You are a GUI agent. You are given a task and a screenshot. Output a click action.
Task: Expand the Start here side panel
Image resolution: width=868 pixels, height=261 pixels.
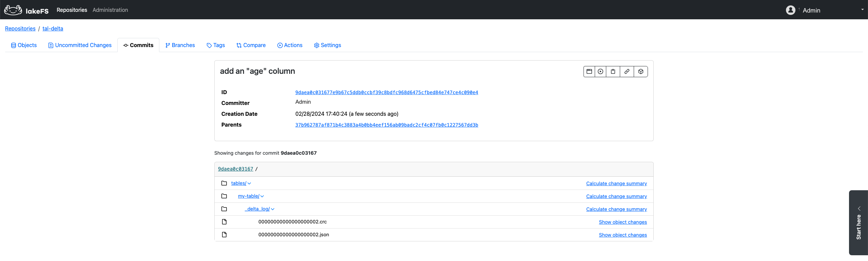(x=859, y=222)
